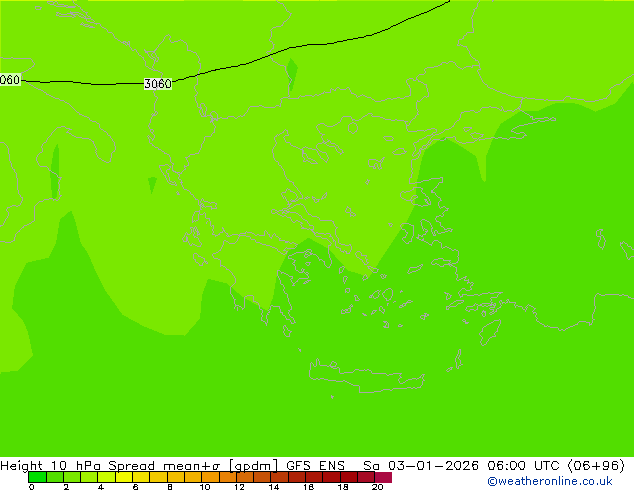Screen dimensions: 634x490
Task: Click the 3060 contour label mid-map
Action: [158, 84]
